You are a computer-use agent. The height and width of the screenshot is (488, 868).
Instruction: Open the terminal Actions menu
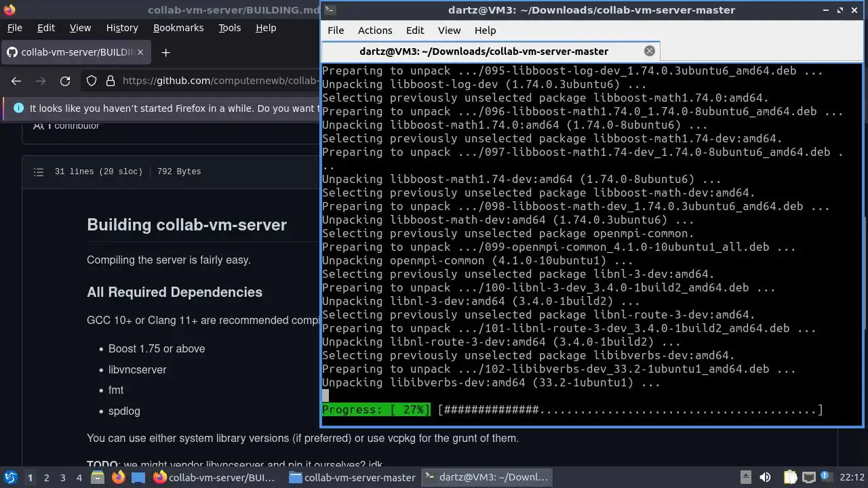(375, 30)
